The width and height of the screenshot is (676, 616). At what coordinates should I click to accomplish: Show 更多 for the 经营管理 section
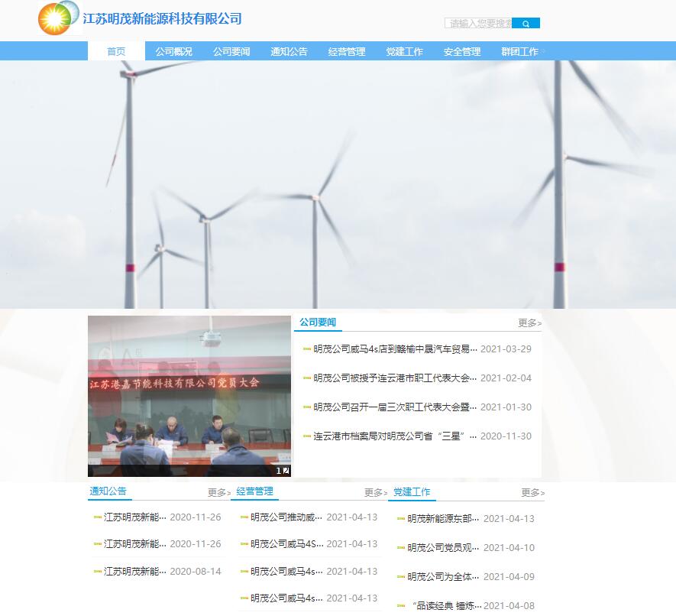tap(376, 493)
